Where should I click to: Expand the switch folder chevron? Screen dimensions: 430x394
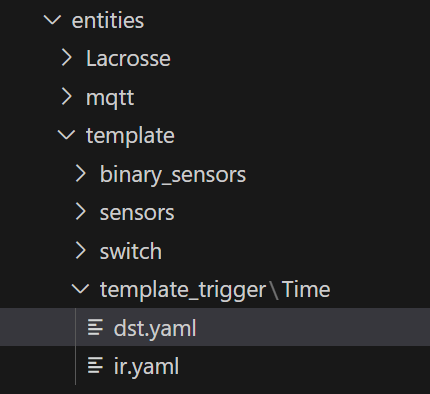click(81, 250)
